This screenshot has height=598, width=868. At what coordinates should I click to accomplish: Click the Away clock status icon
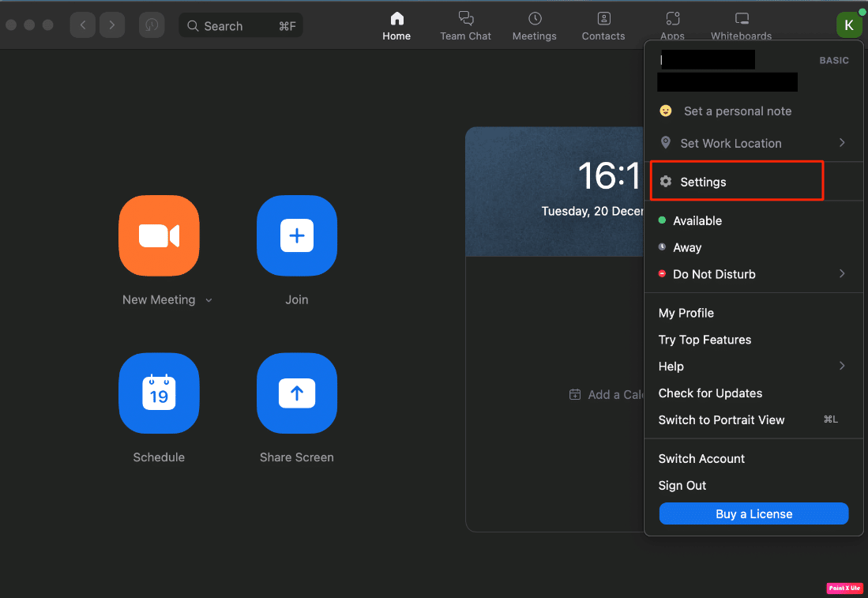coord(662,247)
